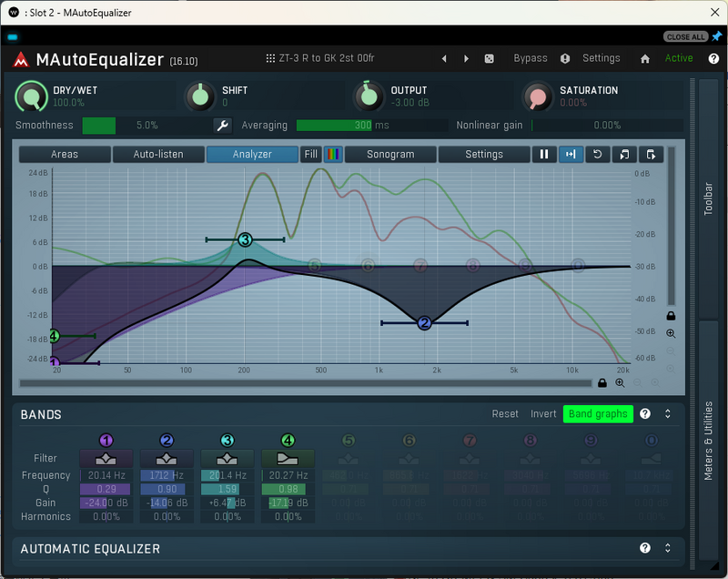Open the header Settings menu

[x=602, y=58]
